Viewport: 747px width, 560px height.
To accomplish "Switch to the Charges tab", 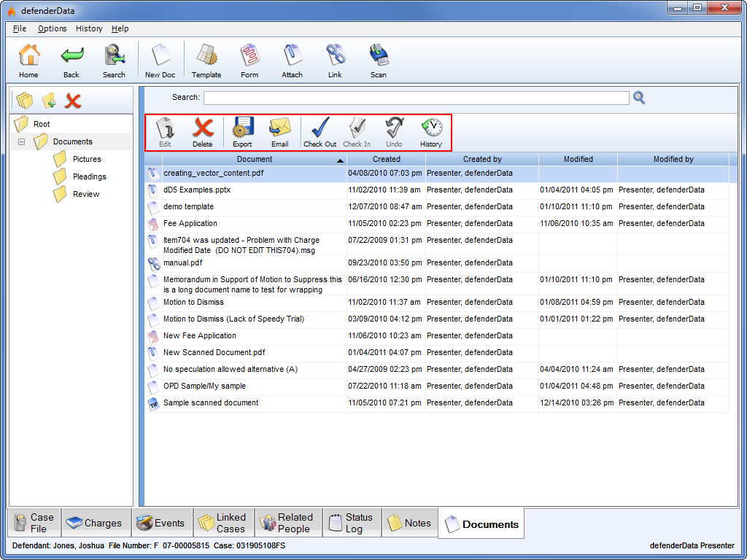I will click(96, 523).
